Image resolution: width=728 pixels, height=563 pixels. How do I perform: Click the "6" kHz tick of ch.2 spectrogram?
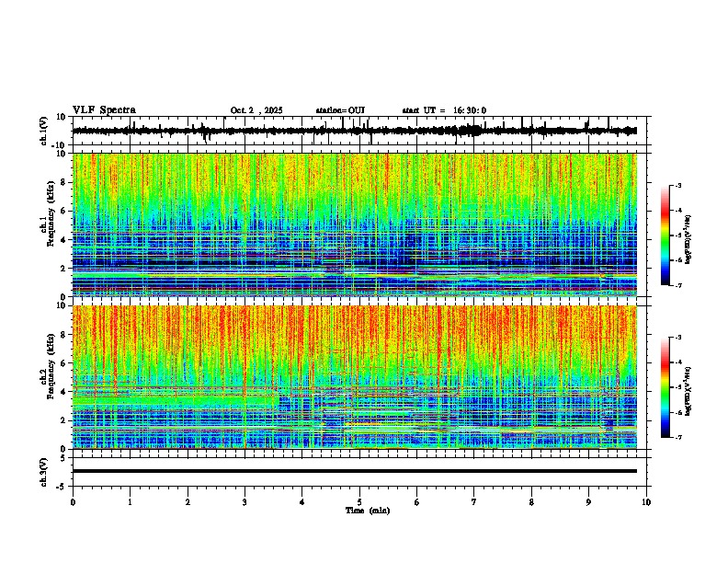coord(64,362)
